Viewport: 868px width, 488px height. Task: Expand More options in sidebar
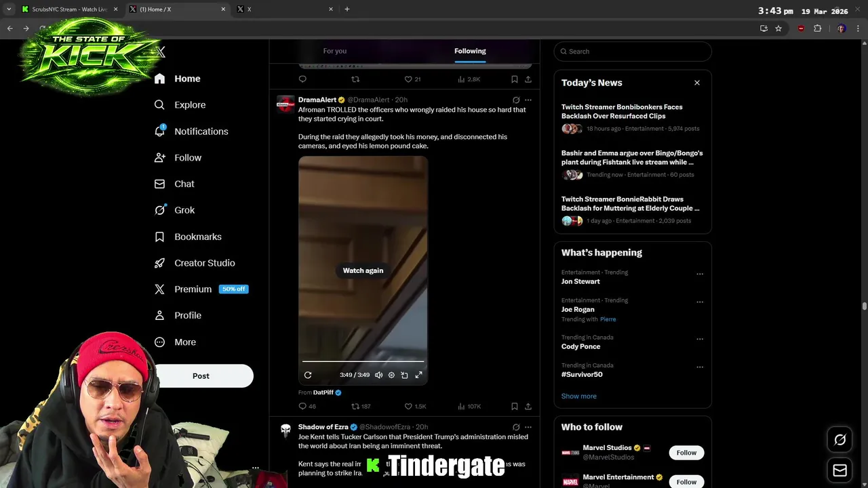[175, 342]
